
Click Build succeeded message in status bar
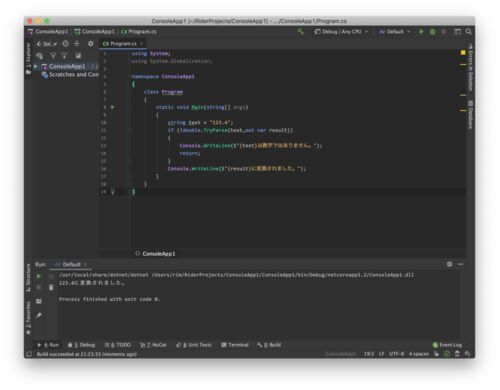click(x=87, y=354)
